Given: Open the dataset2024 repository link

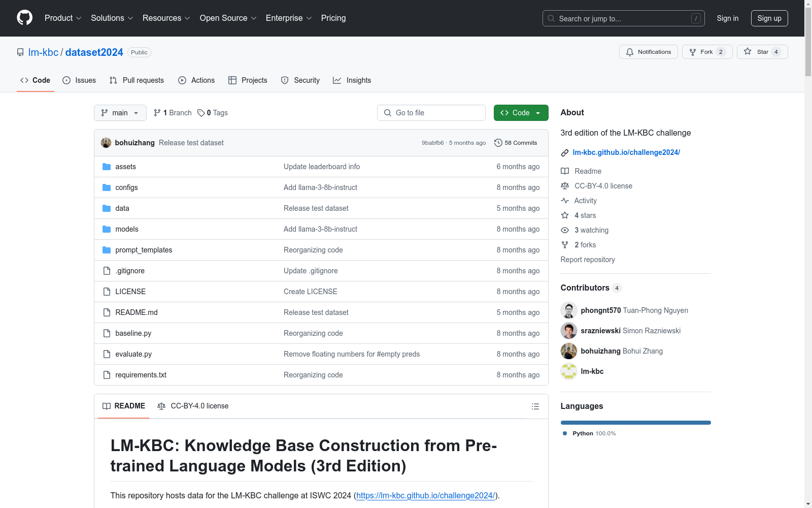Looking at the screenshot, I should click(94, 52).
